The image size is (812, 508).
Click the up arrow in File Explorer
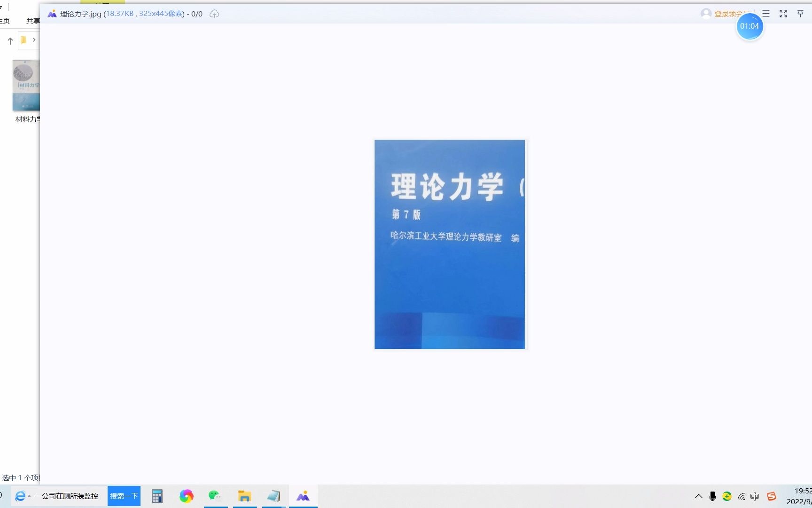pyautogui.click(x=10, y=41)
